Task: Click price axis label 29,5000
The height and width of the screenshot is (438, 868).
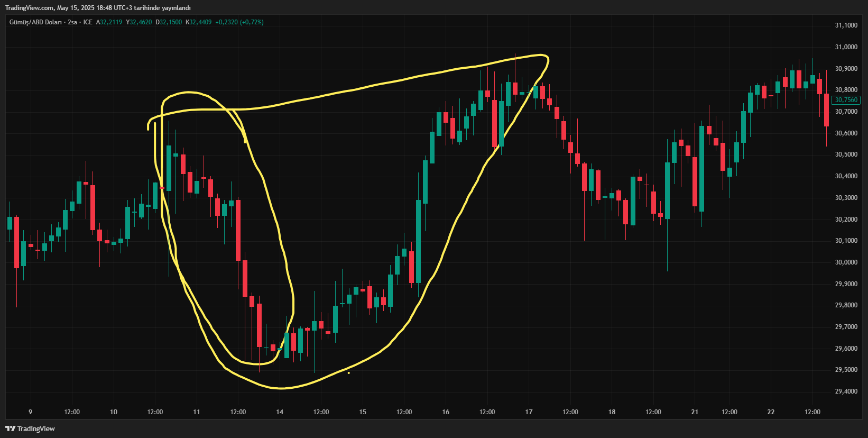Action: [x=846, y=370]
